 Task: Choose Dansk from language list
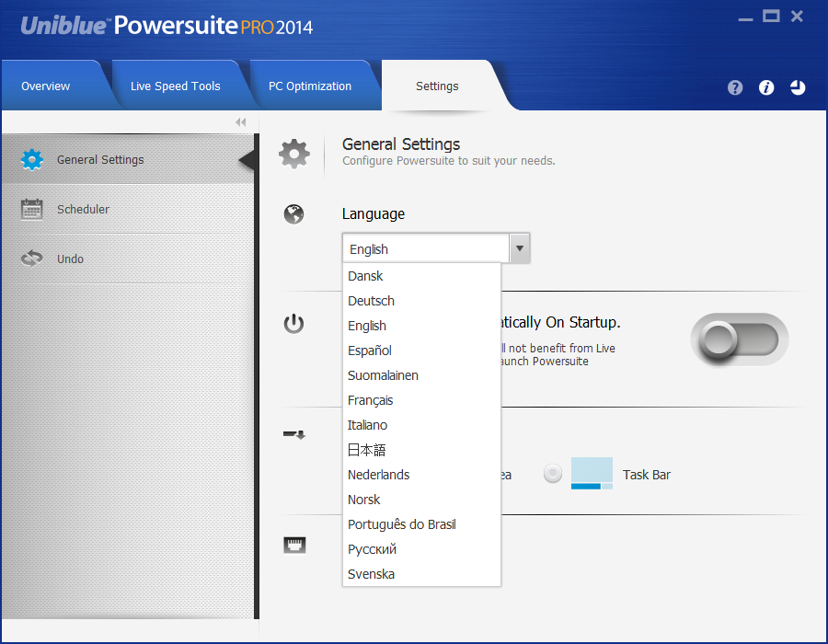pos(421,276)
